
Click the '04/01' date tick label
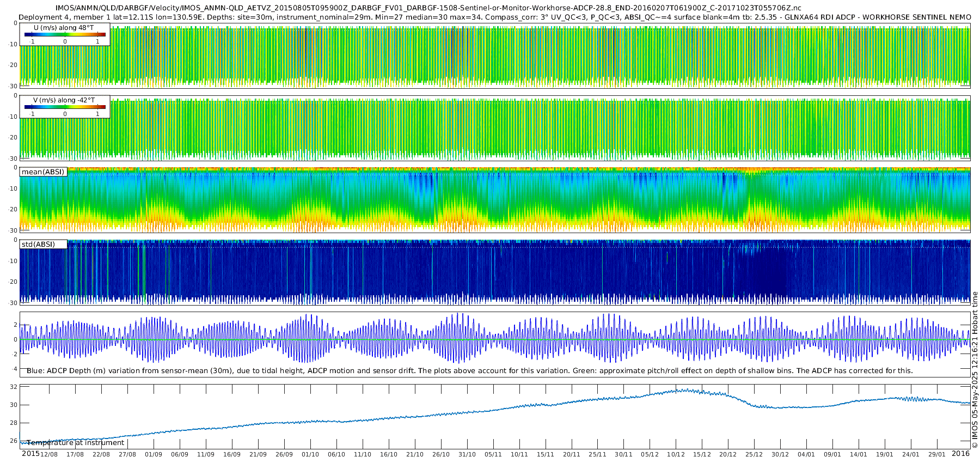pos(807,454)
